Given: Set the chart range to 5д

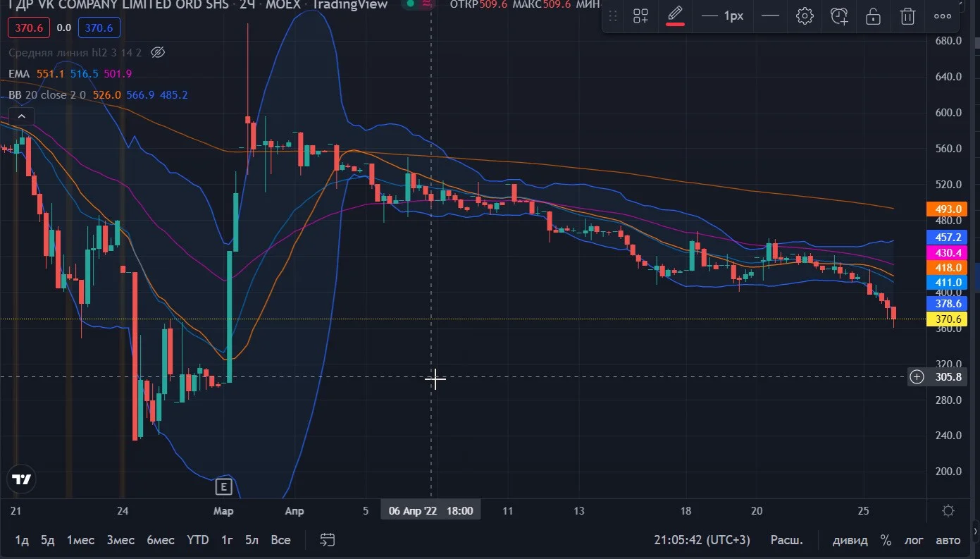Looking at the screenshot, I should [47, 540].
